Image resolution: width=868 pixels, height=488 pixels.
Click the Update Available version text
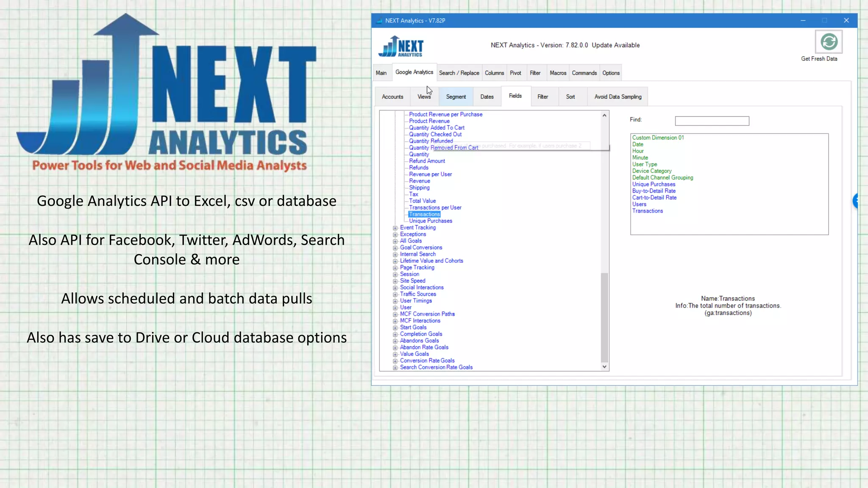point(615,45)
